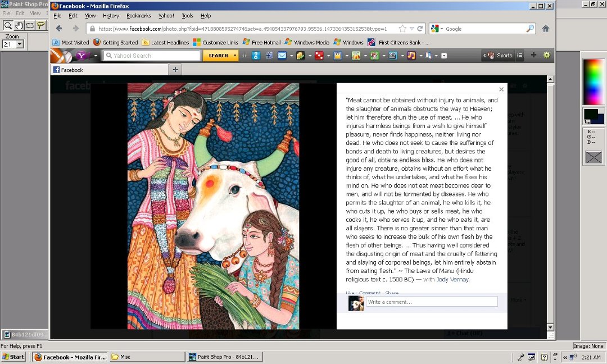The width and height of the screenshot is (607, 364).
Task: Click help question icon in taskbar tray
Action: click(544, 357)
